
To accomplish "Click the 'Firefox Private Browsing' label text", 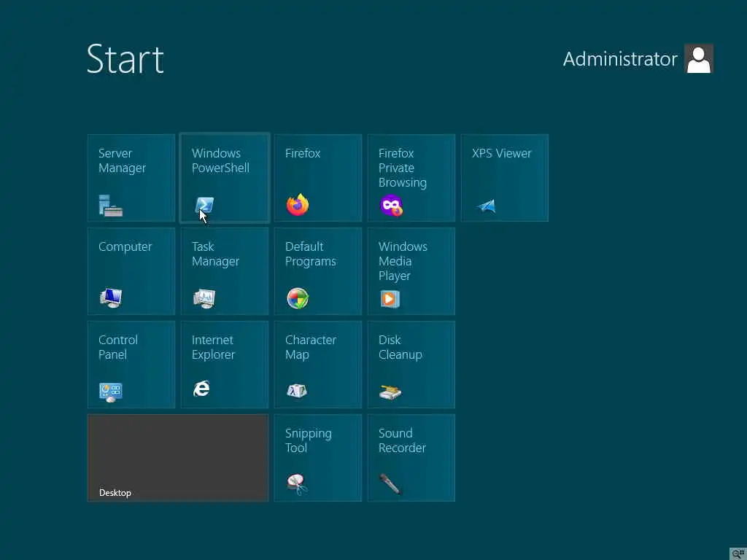I will coord(403,168).
